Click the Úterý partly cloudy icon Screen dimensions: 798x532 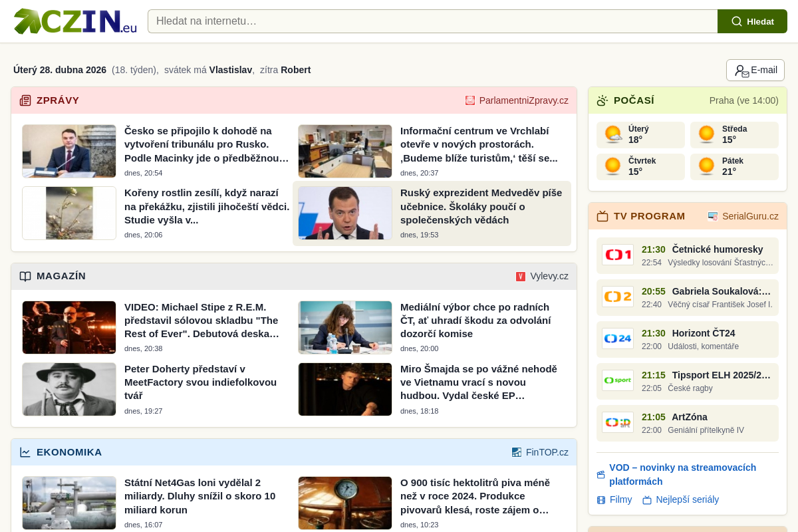tap(613, 134)
